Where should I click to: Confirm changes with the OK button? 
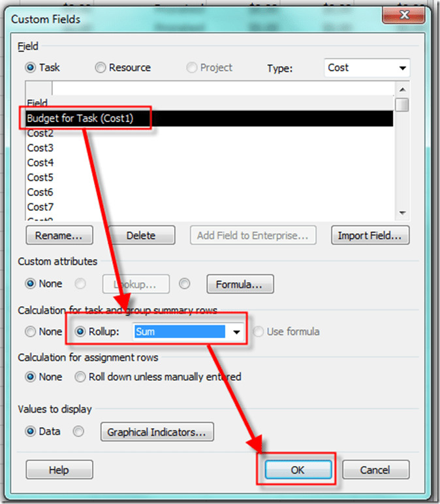point(298,469)
